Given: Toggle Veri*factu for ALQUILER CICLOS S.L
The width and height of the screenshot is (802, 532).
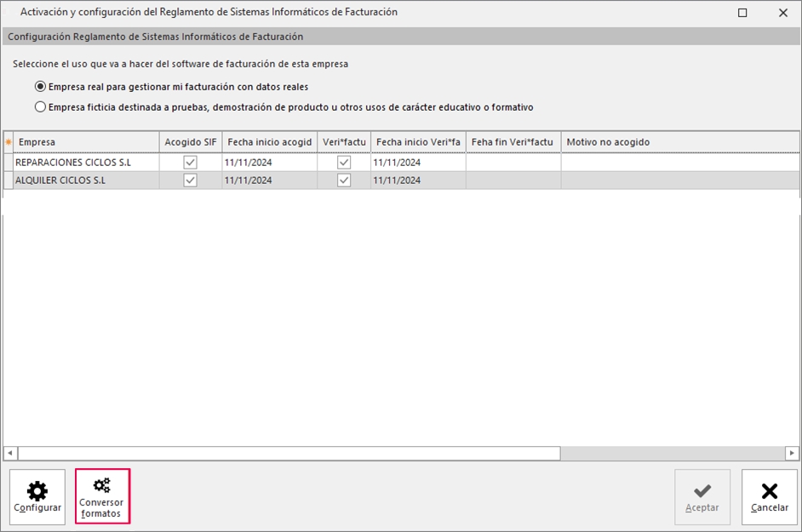Looking at the screenshot, I should click(x=344, y=180).
